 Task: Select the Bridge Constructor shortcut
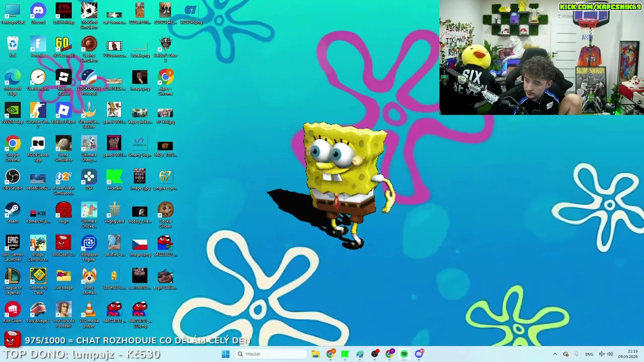[38, 248]
